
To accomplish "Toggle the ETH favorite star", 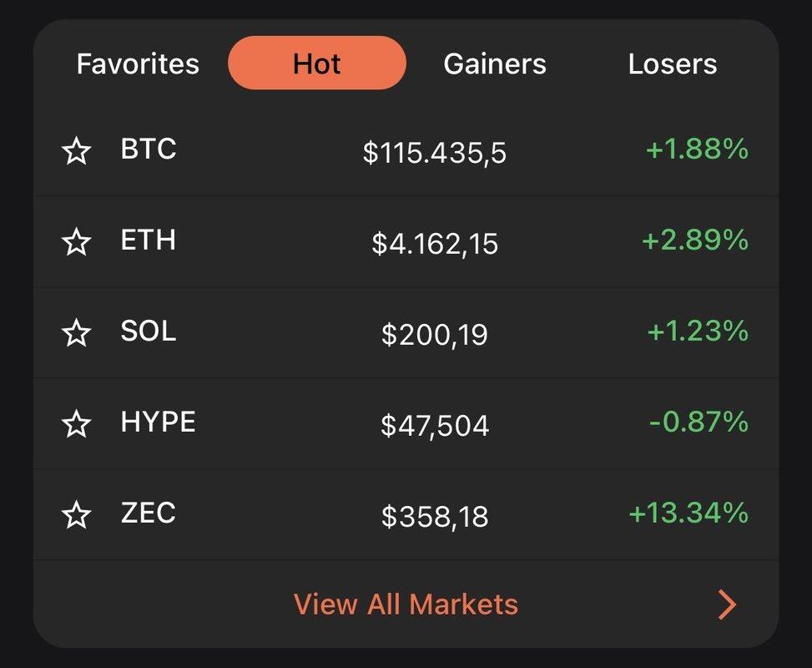I will 77,242.
